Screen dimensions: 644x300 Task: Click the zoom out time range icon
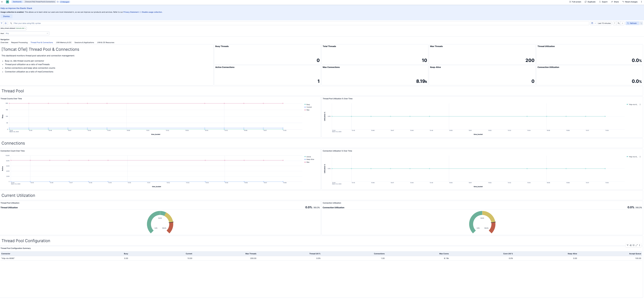point(618,23)
